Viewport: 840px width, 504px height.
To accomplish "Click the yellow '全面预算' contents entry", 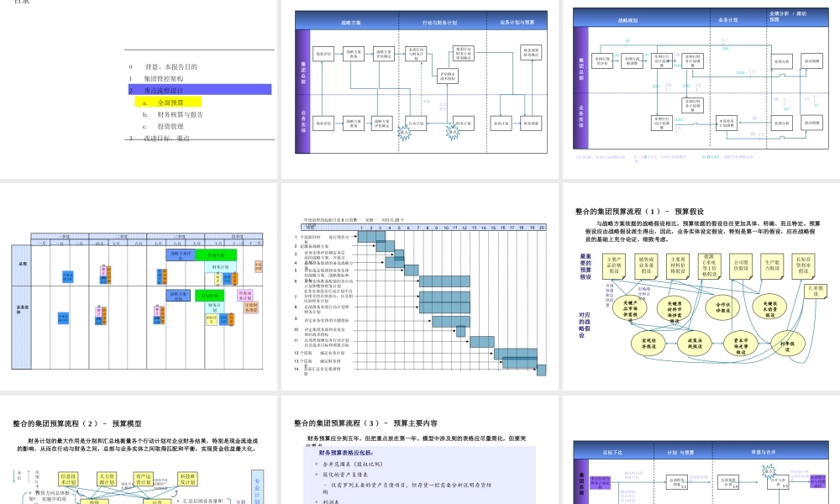I will (x=168, y=102).
